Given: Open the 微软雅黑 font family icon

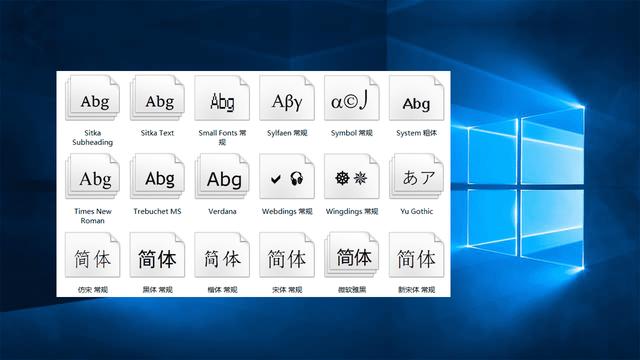Looking at the screenshot, I should point(352,255).
